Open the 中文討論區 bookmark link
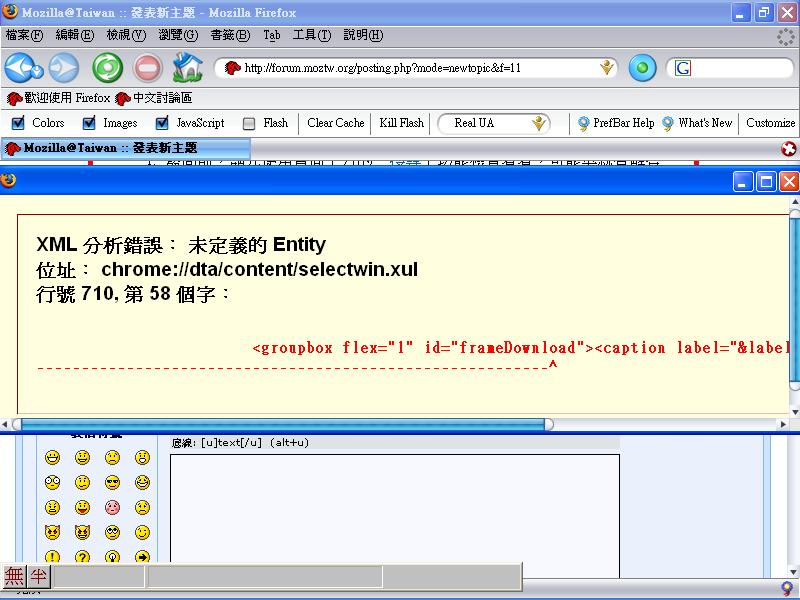 coord(154,98)
